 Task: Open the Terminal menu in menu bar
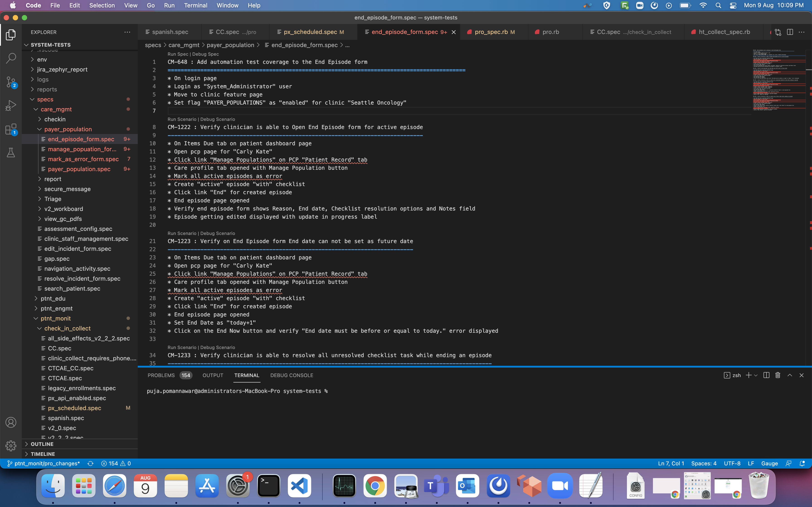195,5
